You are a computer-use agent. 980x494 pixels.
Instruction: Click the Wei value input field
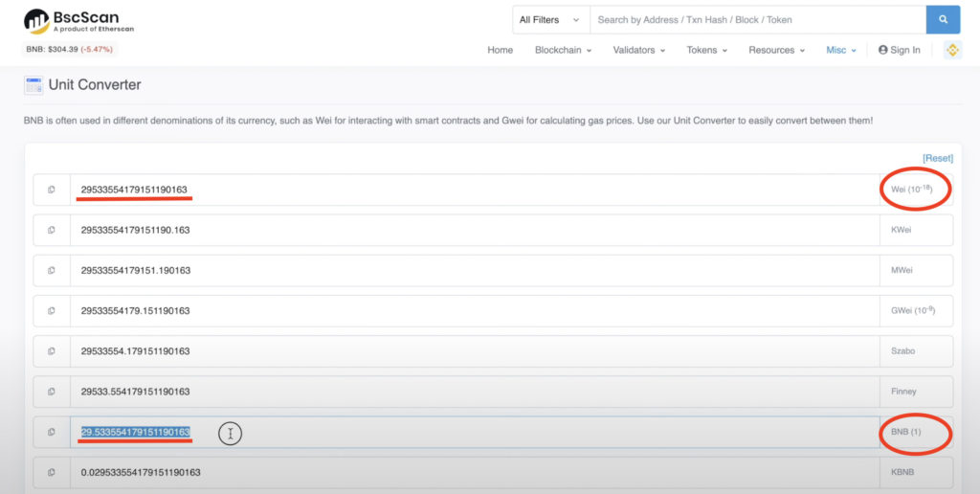pos(475,190)
